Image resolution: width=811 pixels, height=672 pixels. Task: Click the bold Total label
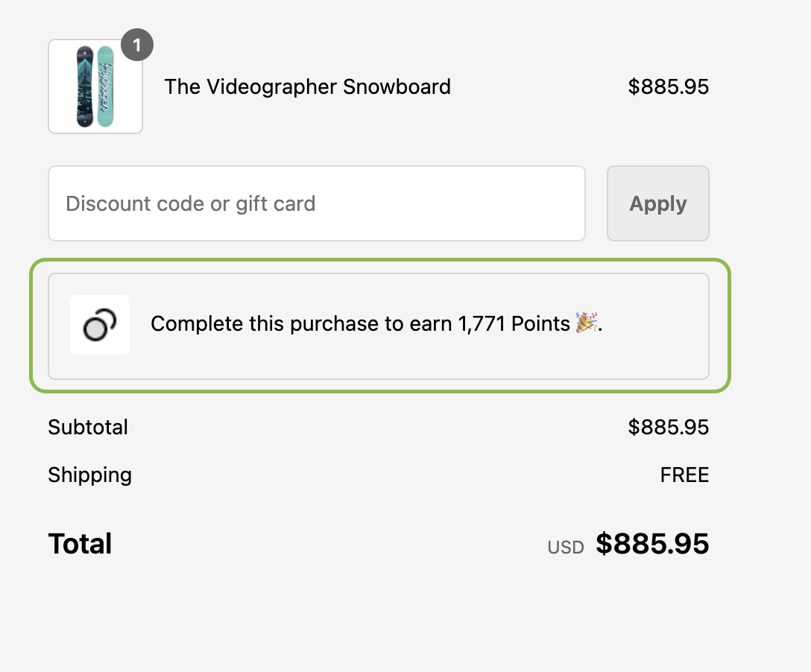point(80,544)
